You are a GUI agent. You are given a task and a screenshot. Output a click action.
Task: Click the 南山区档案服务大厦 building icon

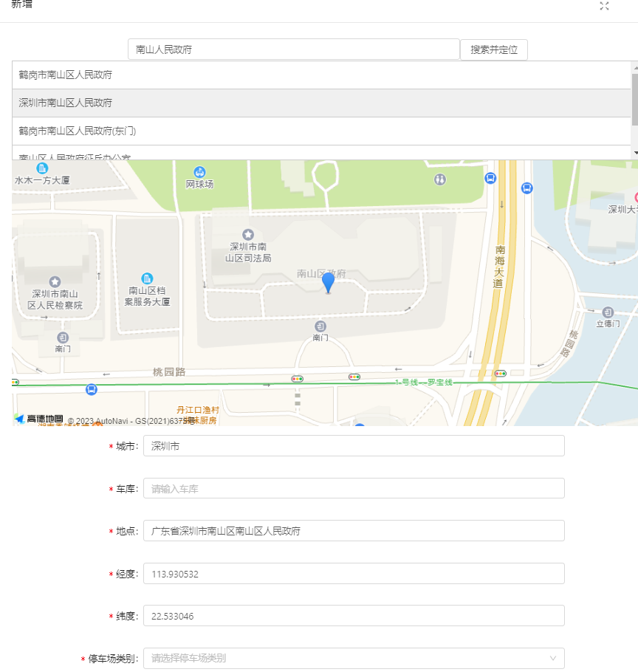(147, 278)
